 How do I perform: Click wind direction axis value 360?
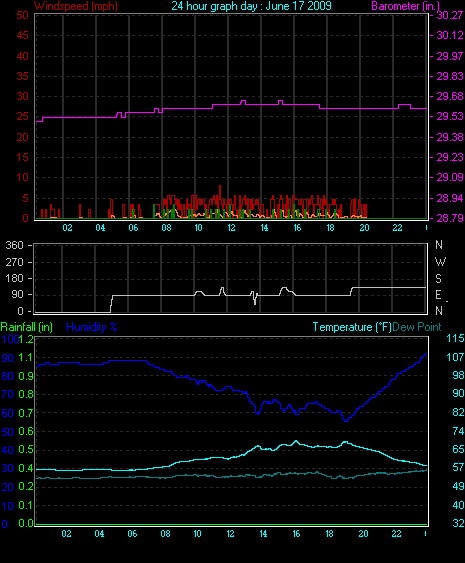pyautogui.click(x=14, y=246)
